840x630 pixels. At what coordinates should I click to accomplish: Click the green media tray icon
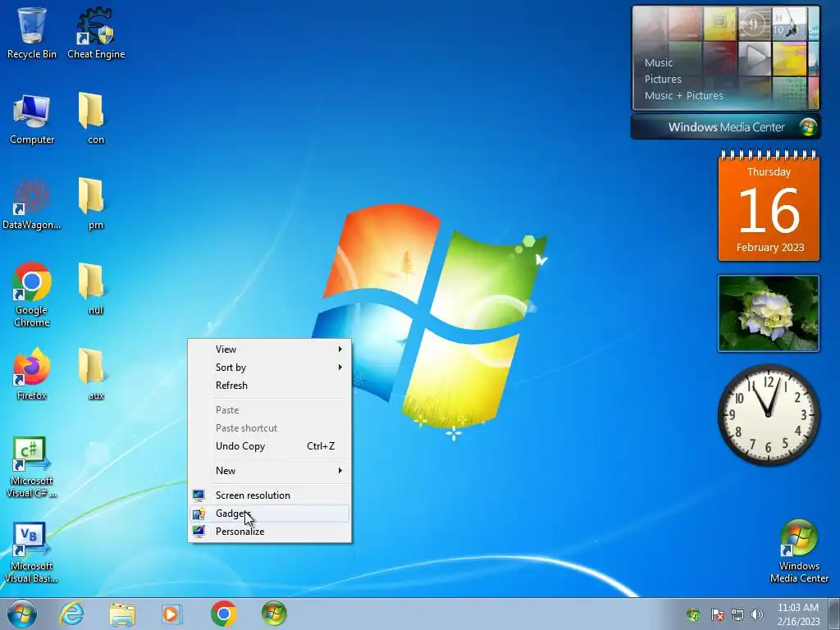tap(693, 614)
